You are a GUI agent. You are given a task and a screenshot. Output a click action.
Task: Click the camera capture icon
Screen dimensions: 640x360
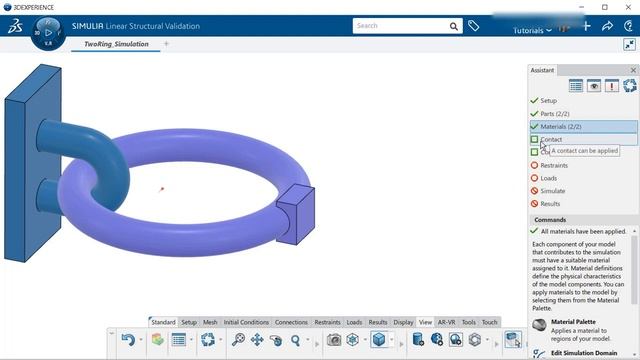point(334,340)
